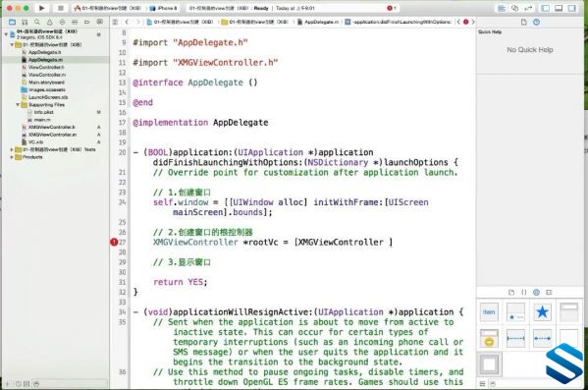Toggle the bottom Debug area

coord(559,8)
